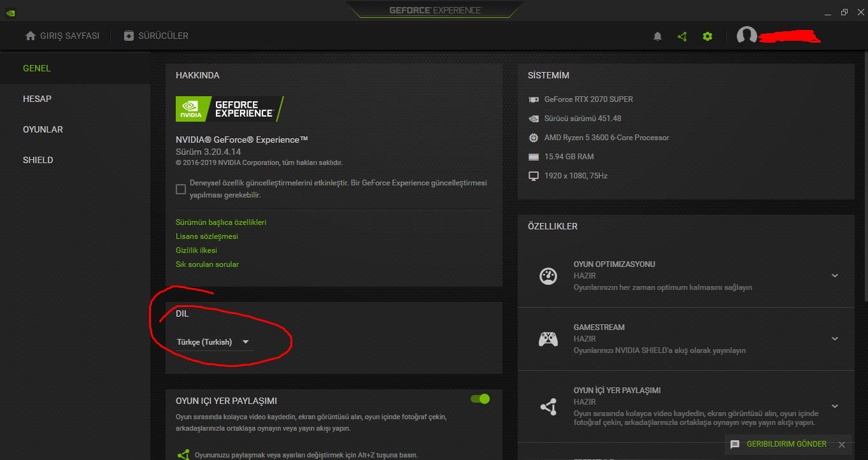Screen dimensions: 868x460
Task: Click the memory icon beside 15.94 GB RAM
Action: [534, 157]
